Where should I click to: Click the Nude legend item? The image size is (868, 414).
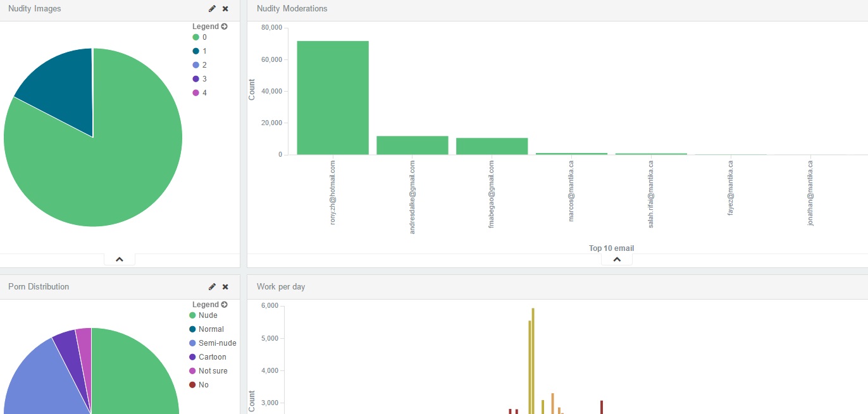point(208,315)
